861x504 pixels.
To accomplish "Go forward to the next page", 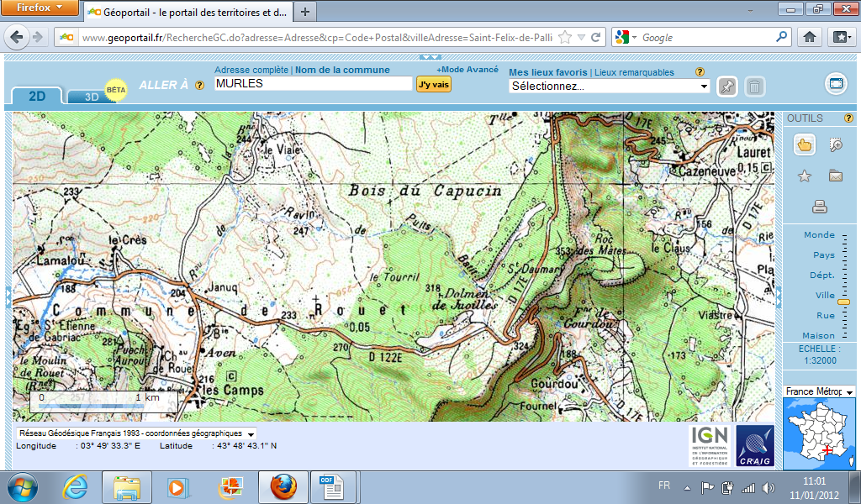I will (38, 37).
